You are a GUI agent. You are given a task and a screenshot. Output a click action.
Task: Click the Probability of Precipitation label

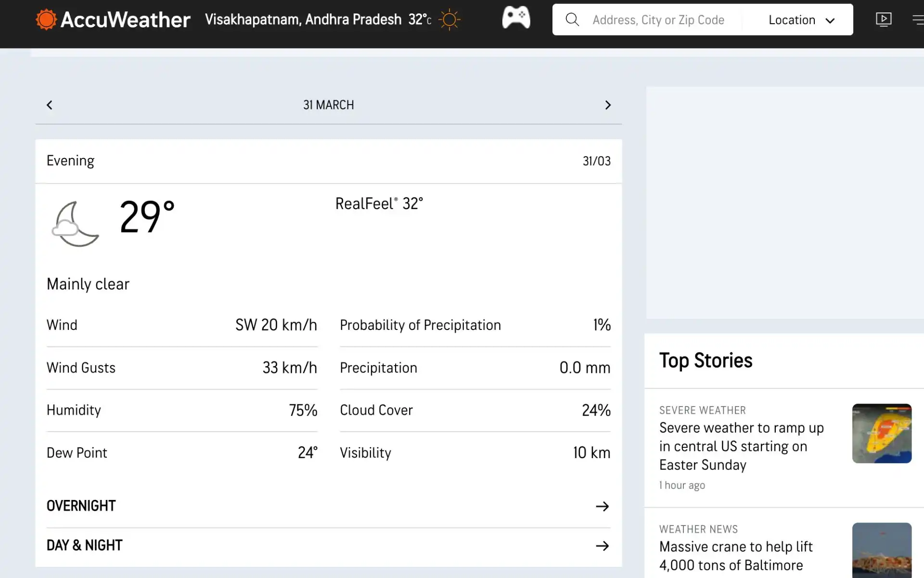pos(421,326)
